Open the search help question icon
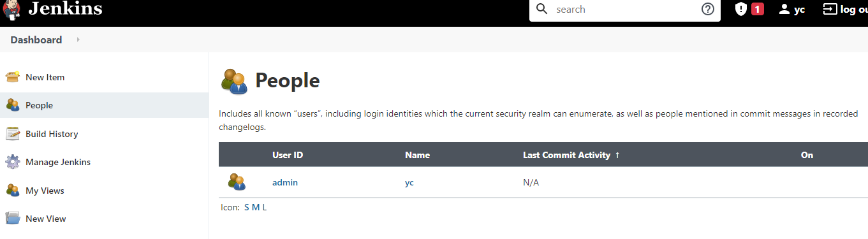Screen dimensions: 868x239 point(707,9)
